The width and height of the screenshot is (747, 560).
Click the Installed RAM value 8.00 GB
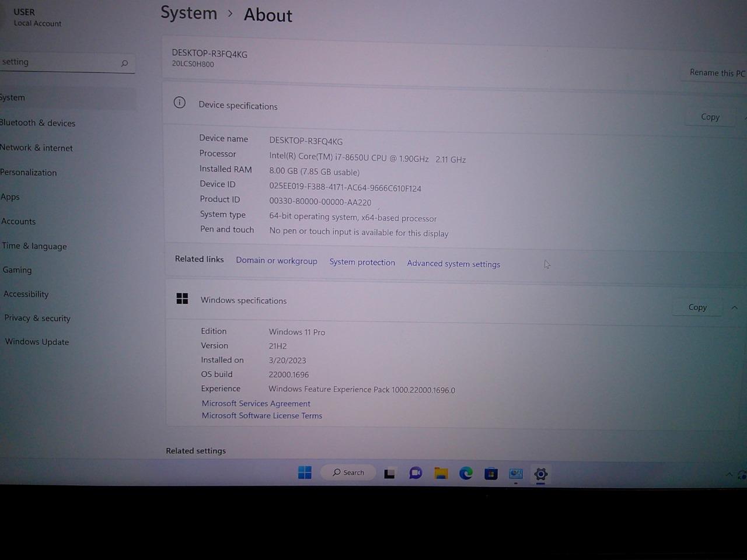[314, 172]
